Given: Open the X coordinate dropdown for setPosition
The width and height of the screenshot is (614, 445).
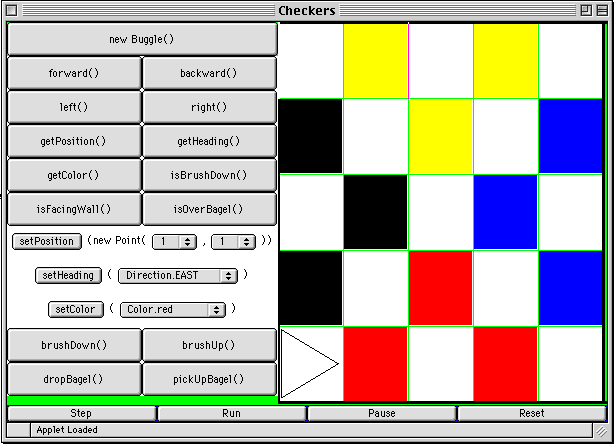Looking at the screenshot, I should (x=175, y=241).
